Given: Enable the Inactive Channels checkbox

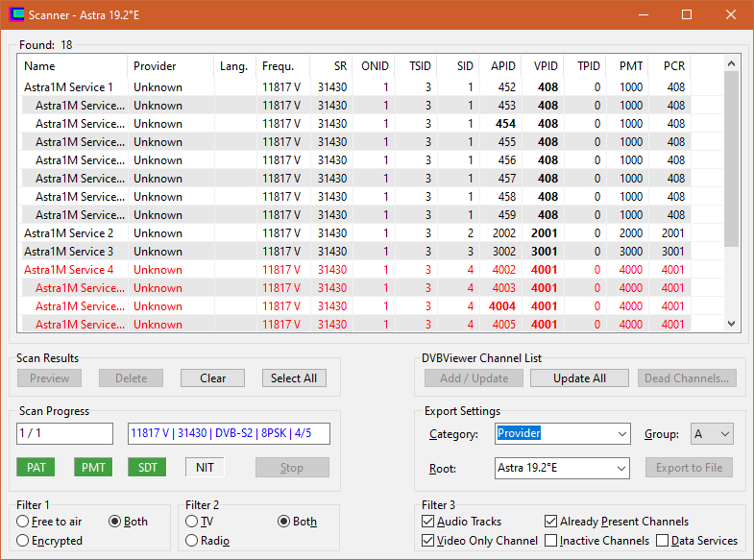Looking at the screenshot, I should (x=551, y=541).
